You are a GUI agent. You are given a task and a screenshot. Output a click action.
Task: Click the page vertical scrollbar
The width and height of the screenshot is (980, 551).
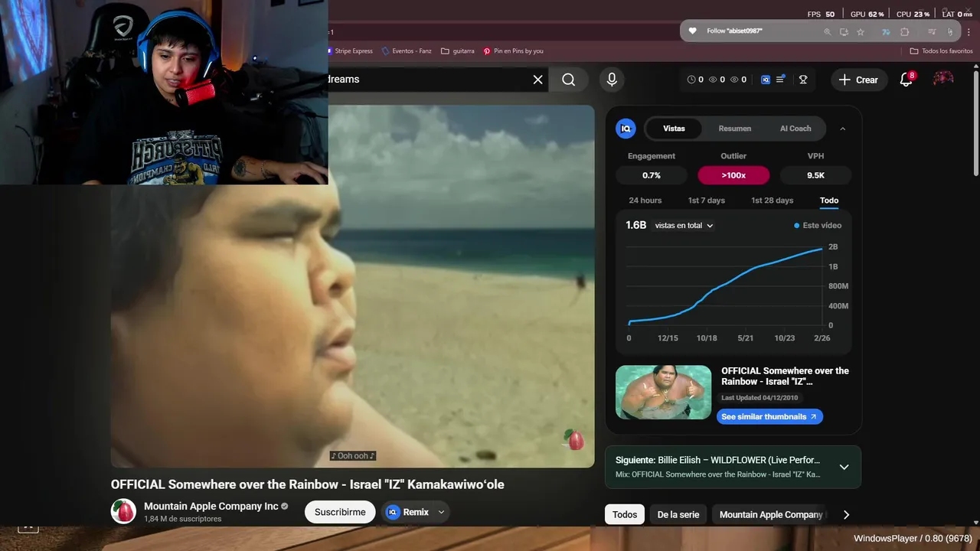[x=975, y=122]
